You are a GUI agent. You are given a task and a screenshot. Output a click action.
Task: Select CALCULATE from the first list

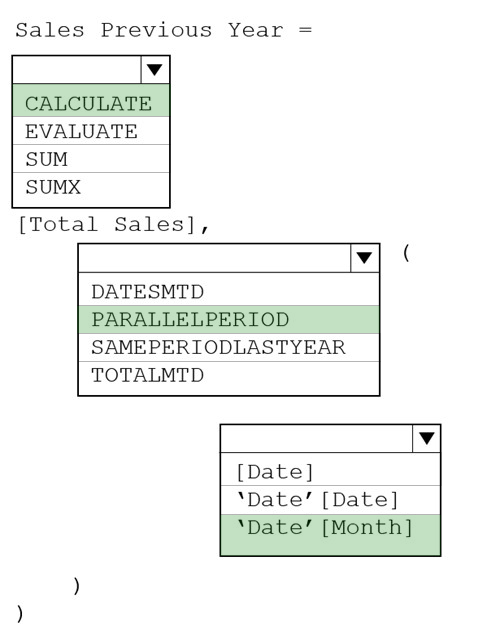[x=91, y=101]
